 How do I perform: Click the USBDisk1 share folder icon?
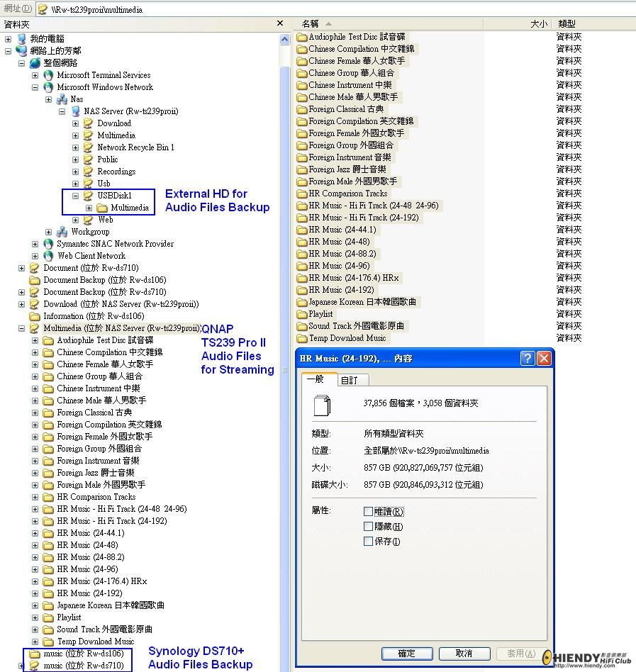point(89,196)
